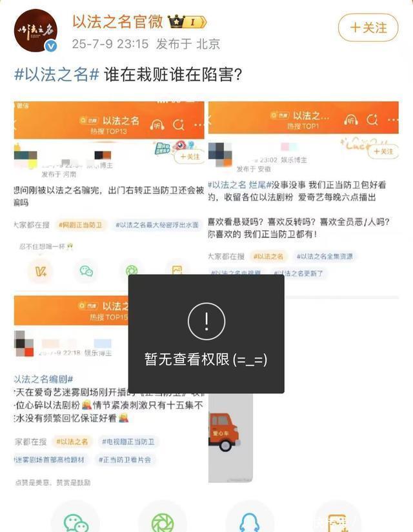This screenshot has width=413, height=532.
Task: Open the orange truck image thumbnail
Action: [x=230, y=438]
